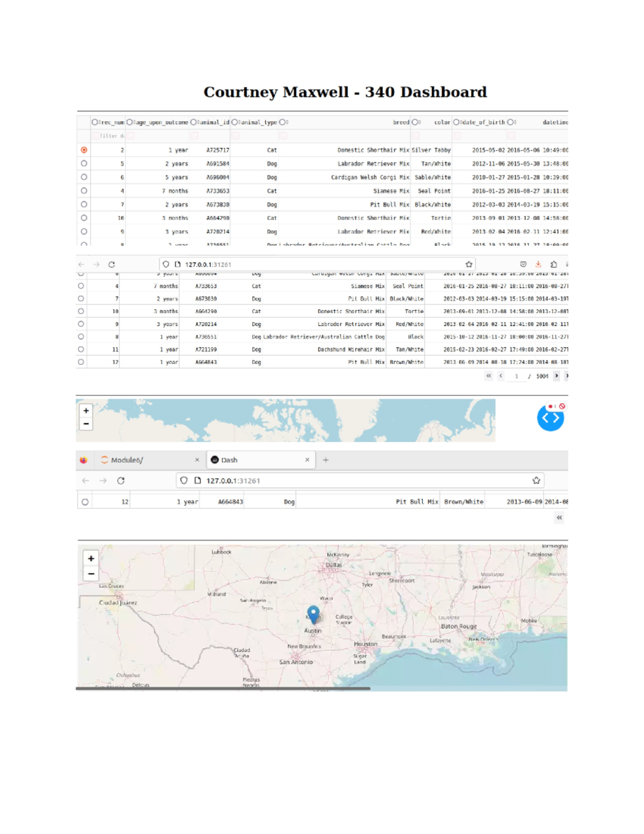Zoom in on the Texas map

[91, 559]
